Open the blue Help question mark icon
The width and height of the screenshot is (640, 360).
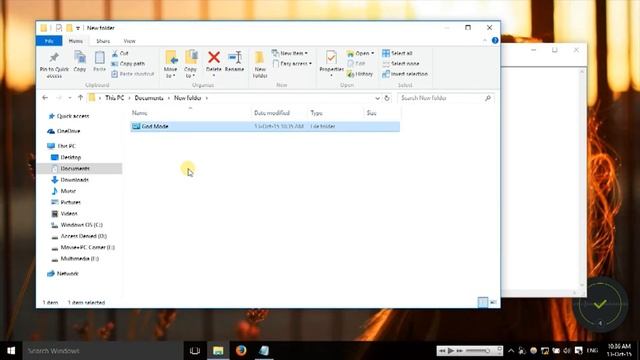[x=495, y=40]
